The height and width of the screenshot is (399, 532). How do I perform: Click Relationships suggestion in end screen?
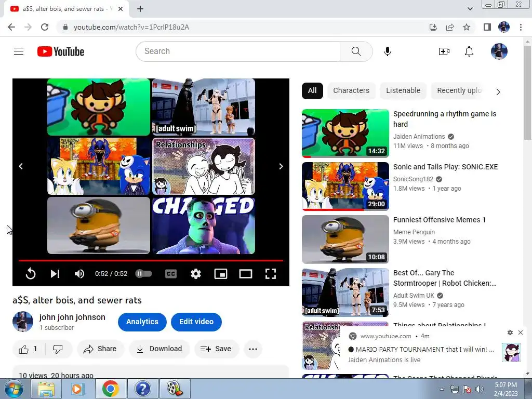click(204, 166)
